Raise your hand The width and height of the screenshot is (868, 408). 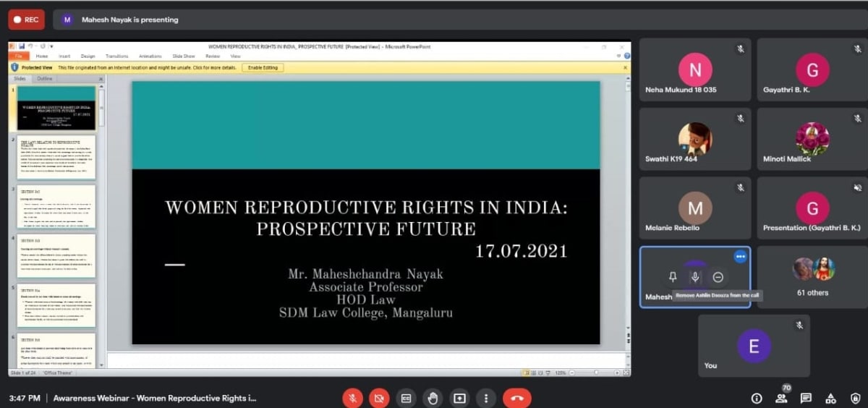coord(433,398)
